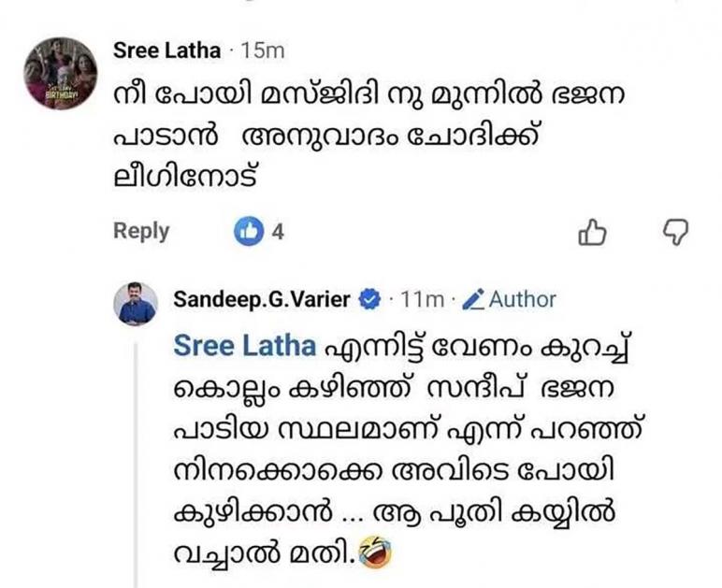
Task: Dislike Sree Latha's comment with thumbs-down
Action: pos(673,232)
